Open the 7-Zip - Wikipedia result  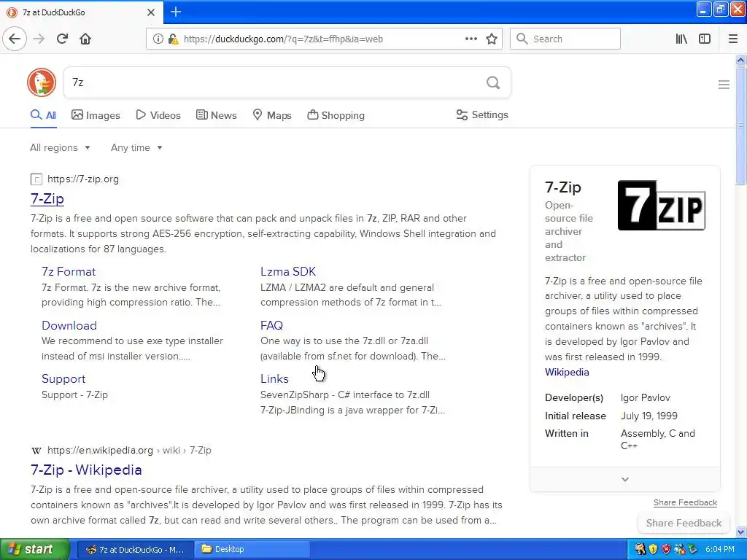click(x=86, y=470)
